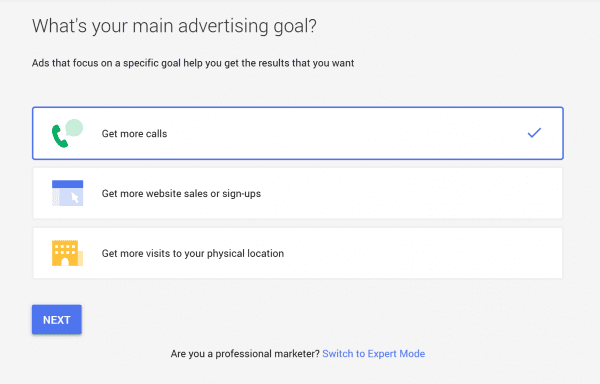Click the word 'calls' in the first option
Image resolution: width=600 pixels, height=384 pixels.
[156, 133]
